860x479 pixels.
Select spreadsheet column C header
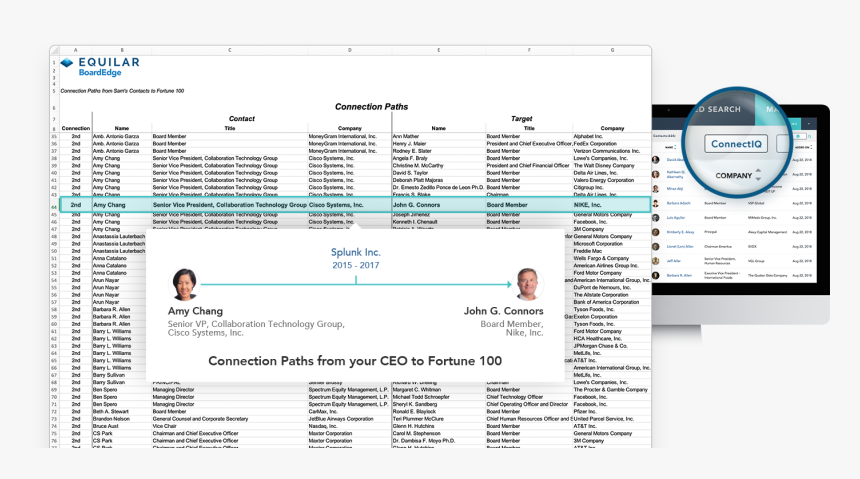click(x=229, y=49)
